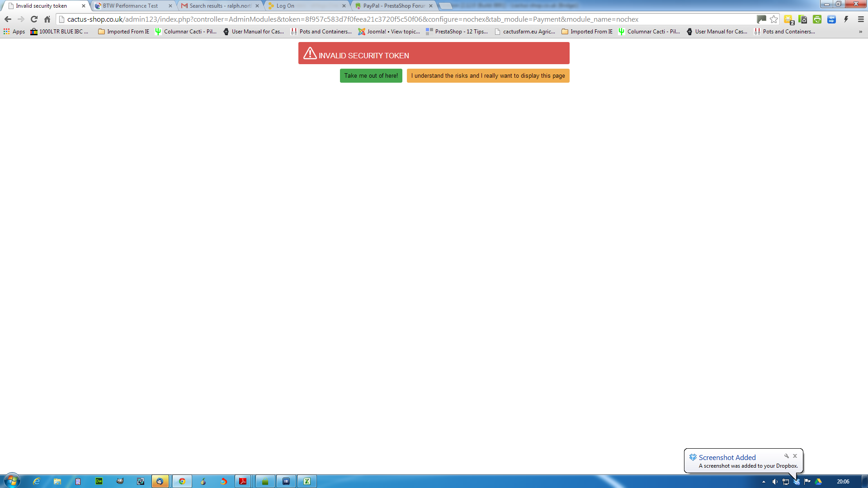Switch to BTW Performance Test tab

[130, 6]
